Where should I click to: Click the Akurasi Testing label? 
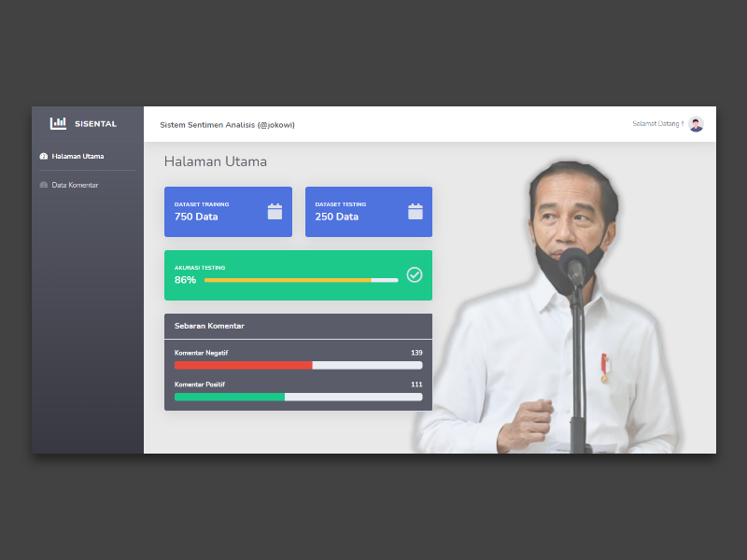pos(200,268)
